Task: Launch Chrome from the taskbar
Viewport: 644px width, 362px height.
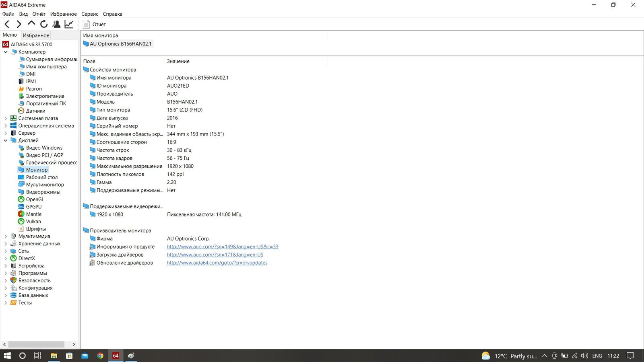Action: [x=100, y=356]
